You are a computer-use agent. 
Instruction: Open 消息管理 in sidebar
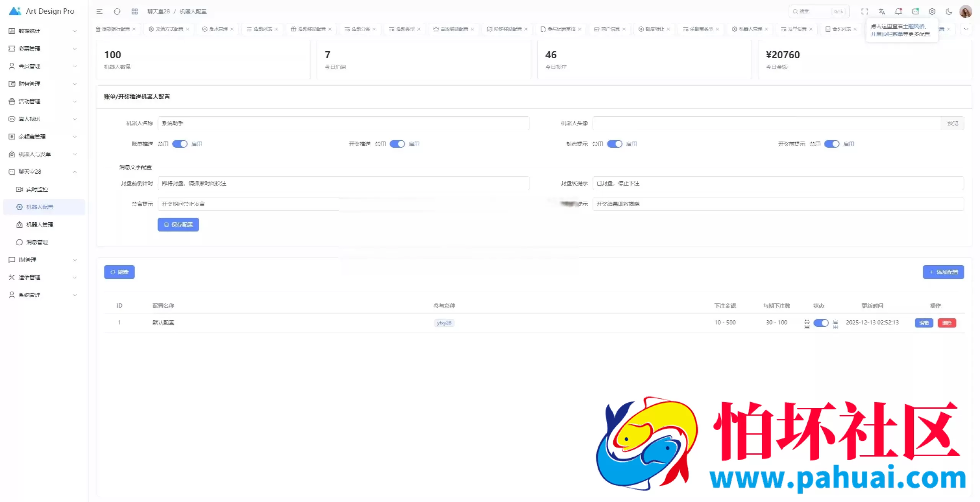pyautogui.click(x=44, y=242)
